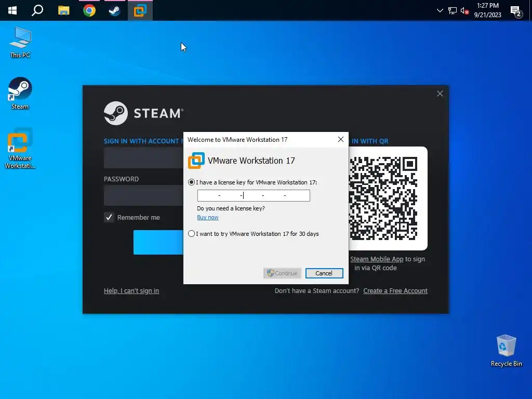Launch Google Chrome from taskbar
The width and height of the screenshot is (532, 399).
coord(89,10)
